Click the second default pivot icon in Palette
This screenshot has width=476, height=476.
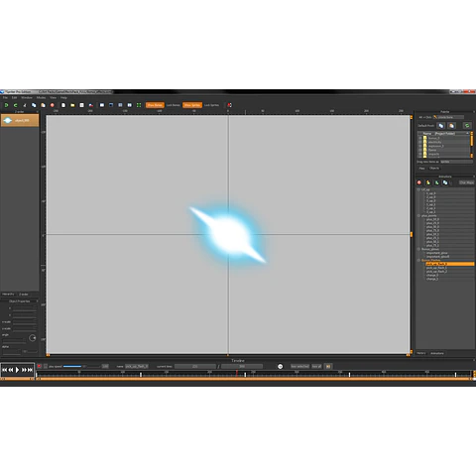click(451, 126)
